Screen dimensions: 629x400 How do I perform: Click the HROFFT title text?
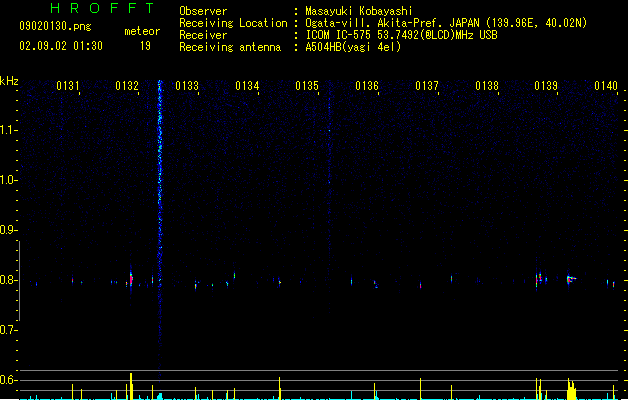[102, 8]
